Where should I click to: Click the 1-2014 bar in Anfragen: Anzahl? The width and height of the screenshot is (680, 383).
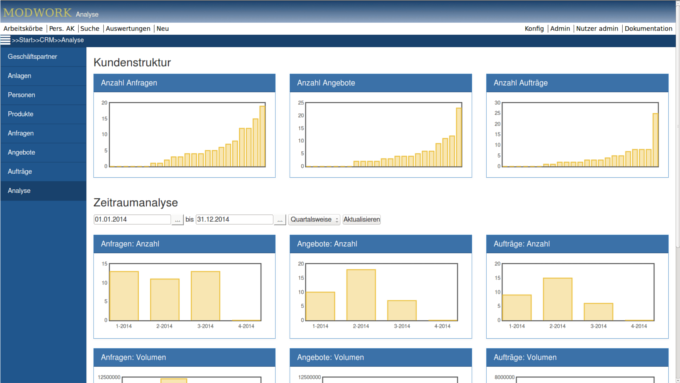click(x=124, y=296)
